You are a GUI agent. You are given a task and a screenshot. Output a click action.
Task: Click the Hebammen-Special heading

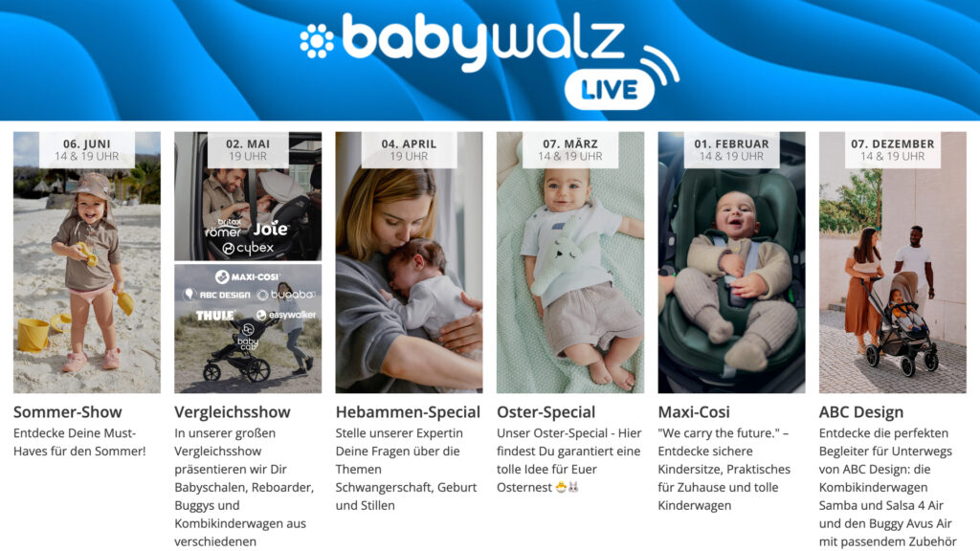[x=408, y=412]
